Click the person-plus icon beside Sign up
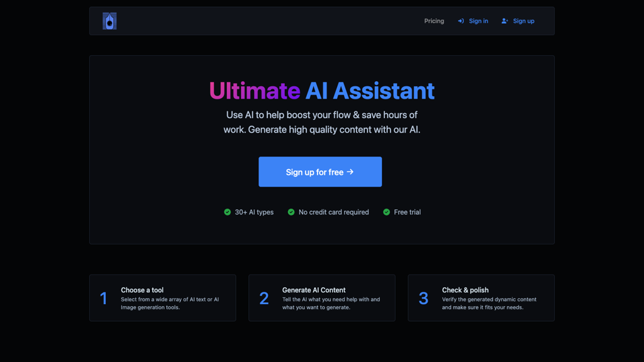 click(x=503, y=20)
